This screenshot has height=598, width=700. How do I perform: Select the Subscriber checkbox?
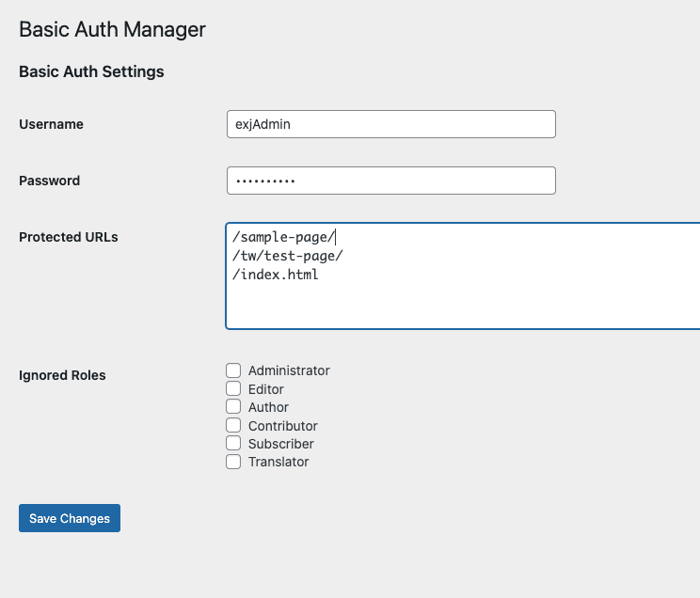[x=233, y=444]
